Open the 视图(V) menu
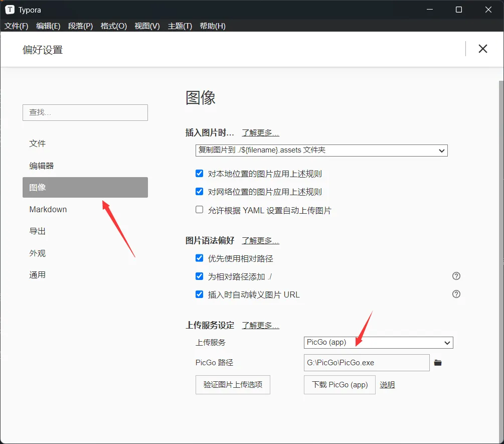Image resolution: width=504 pixels, height=444 pixels. 147,26
